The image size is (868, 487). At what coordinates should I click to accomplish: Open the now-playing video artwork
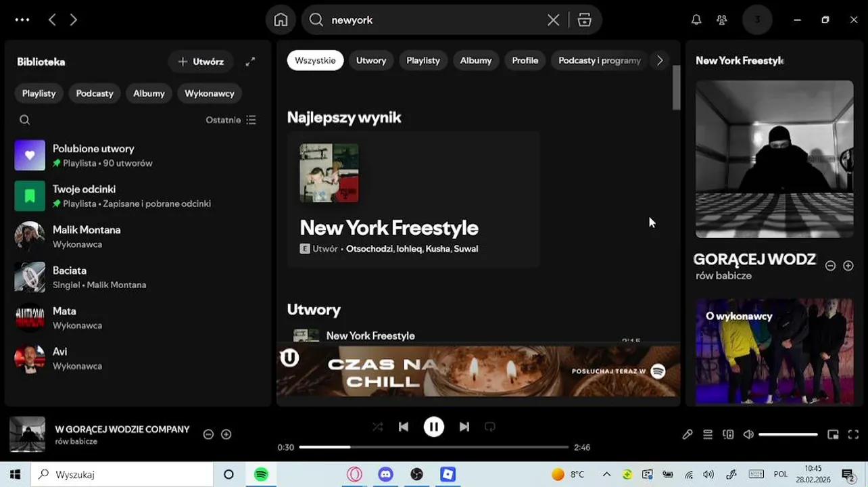[775, 159]
